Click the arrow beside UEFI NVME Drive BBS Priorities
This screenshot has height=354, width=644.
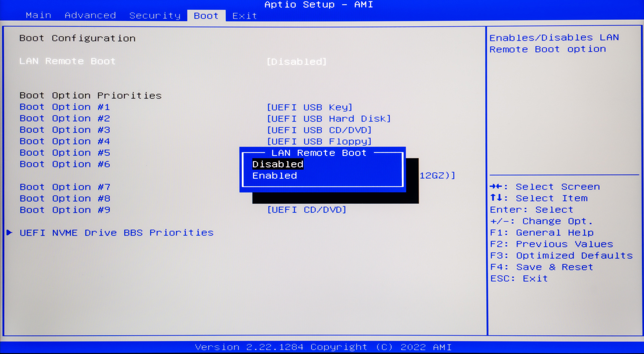[10, 232]
